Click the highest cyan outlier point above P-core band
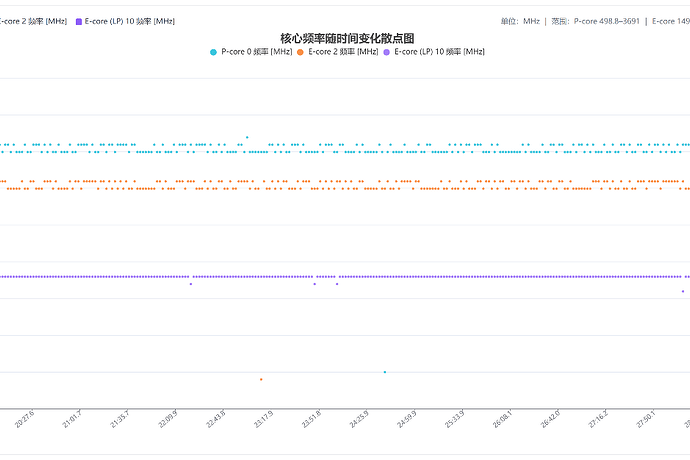This screenshot has height=460, width=690. [x=247, y=137]
